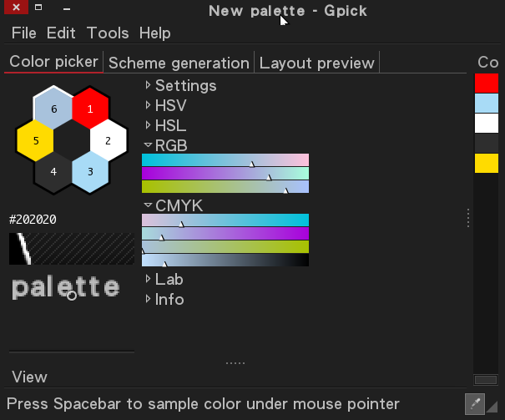Viewport: 505px width, 420px height.
Task: Select the yellow swatch in palette list
Action: [487, 163]
